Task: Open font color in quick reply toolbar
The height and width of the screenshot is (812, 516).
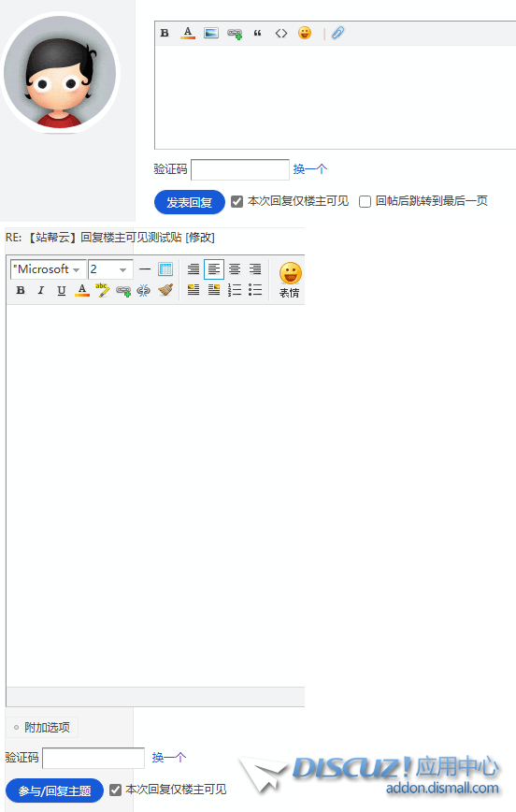Action: pos(188,33)
